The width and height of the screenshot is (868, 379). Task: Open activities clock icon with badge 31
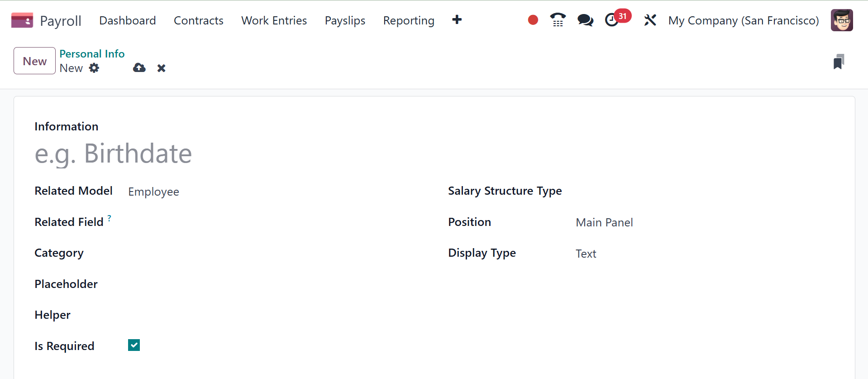612,20
